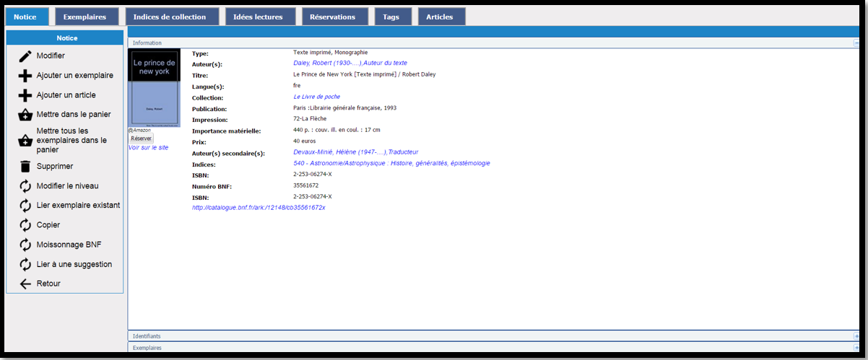The image size is (868, 360).
Task: Follow the catalogue.bnf.fr permalink
Action: click(259, 208)
